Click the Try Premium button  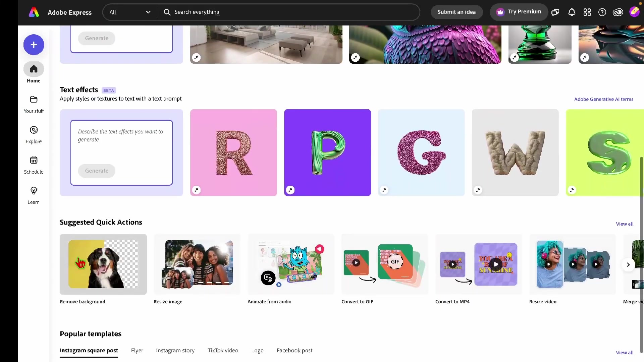tap(519, 12)
